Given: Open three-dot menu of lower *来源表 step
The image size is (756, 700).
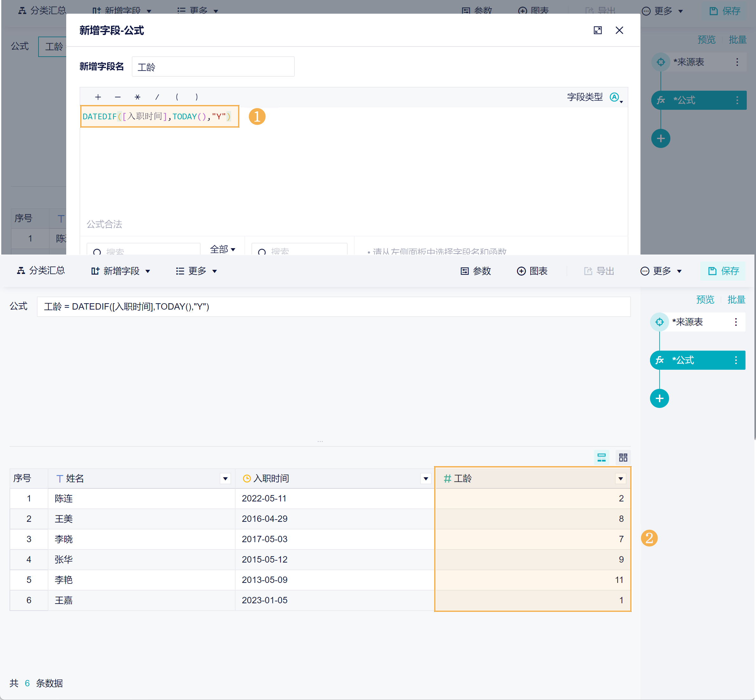Looking at the screenshot, I should [x=736, y=322].
